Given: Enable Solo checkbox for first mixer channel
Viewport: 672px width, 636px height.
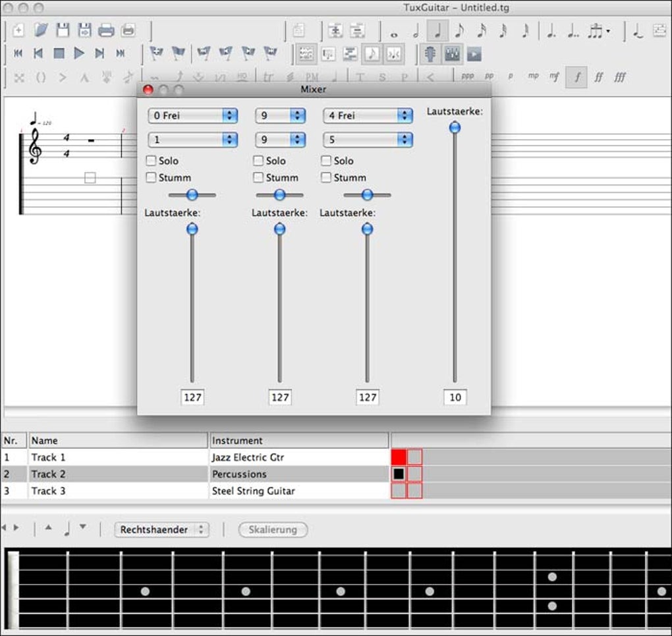Looking at the screenshot, I should [x=151, y=161].
